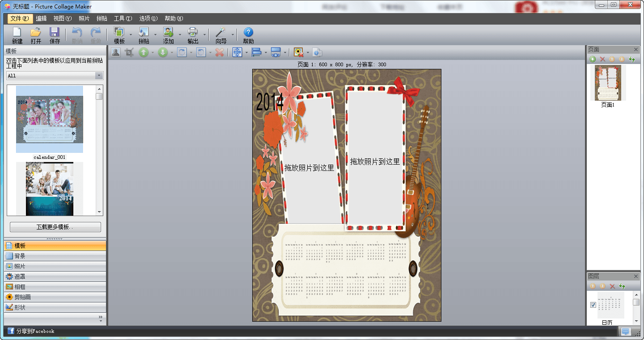Click the 撤销 (Undo) arrow icon
The width and height of the screenshot is (644, 340).
tap(77, 32)
